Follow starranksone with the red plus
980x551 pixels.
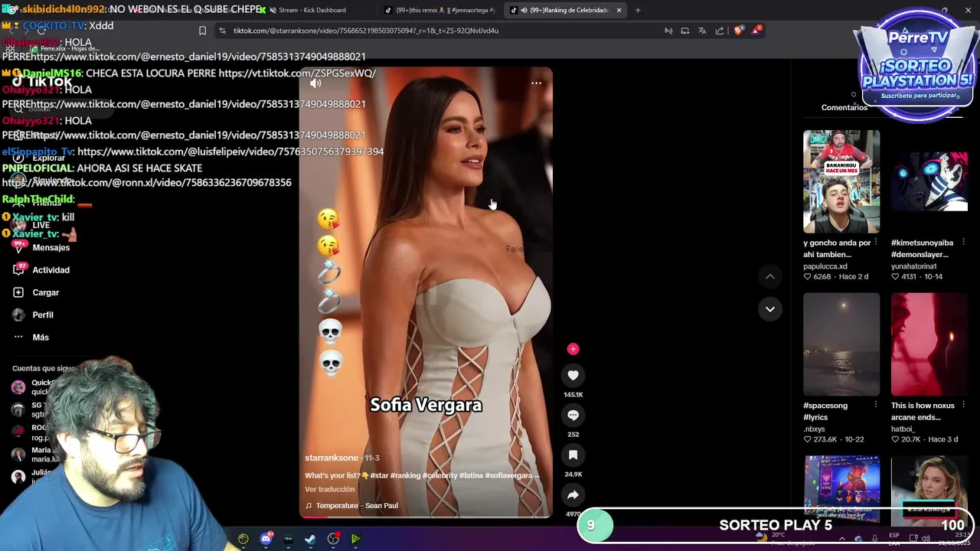pyautogui.click(x=573, y=349)
